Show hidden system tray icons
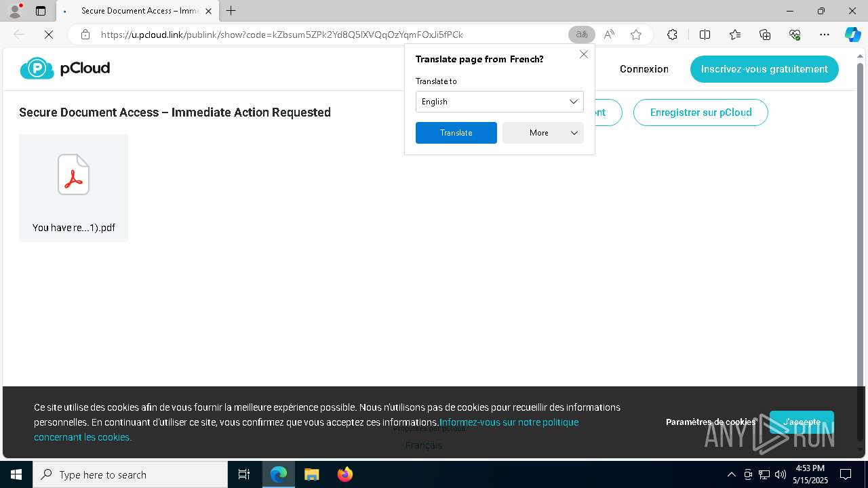 pos(731,474)
